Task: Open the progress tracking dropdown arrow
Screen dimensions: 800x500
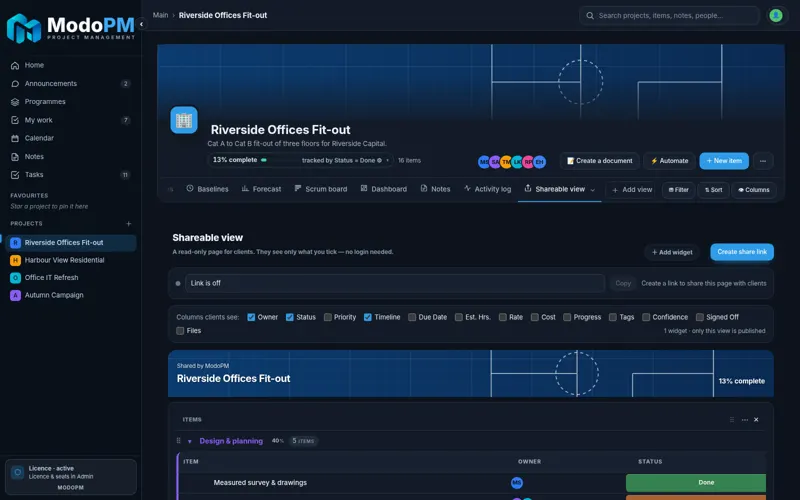Action: click(x=387, y=160)
